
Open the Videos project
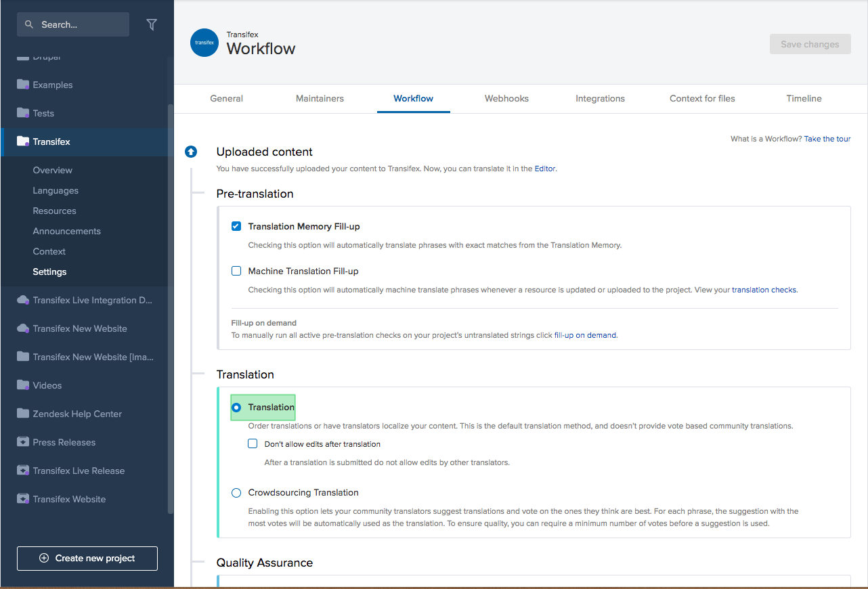pos(47,385)
